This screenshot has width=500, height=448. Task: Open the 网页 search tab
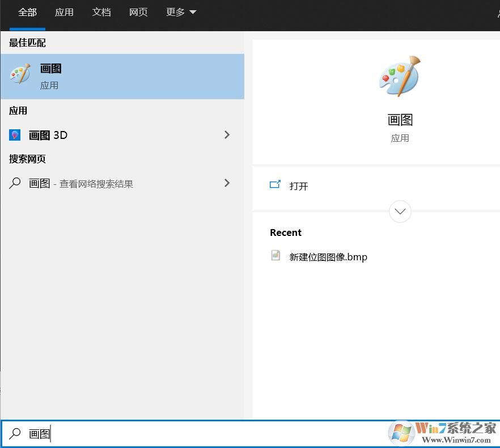(x=138, y=11)
